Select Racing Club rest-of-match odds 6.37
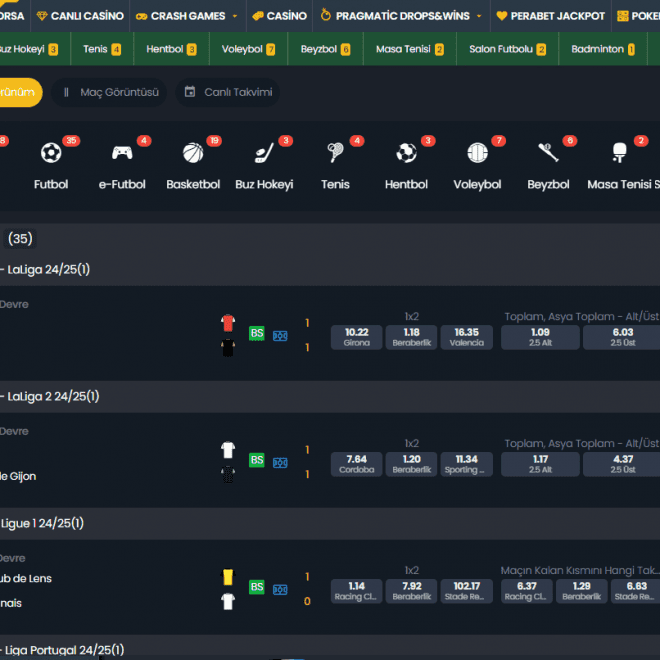The image size is (660, 660). (527, 591)
